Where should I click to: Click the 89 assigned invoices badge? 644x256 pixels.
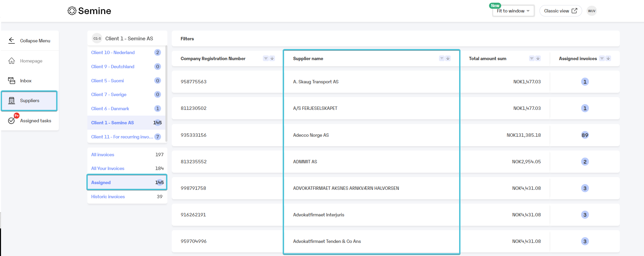point(585,135)
